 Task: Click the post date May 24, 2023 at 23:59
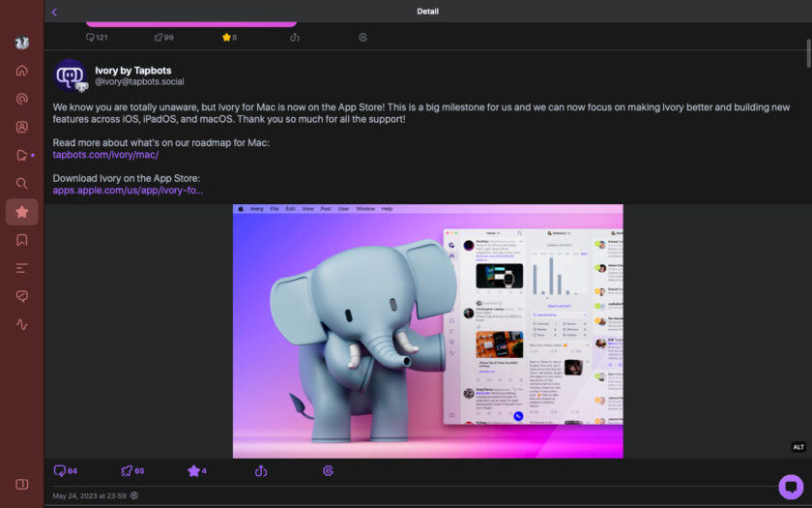coord(90,495)
